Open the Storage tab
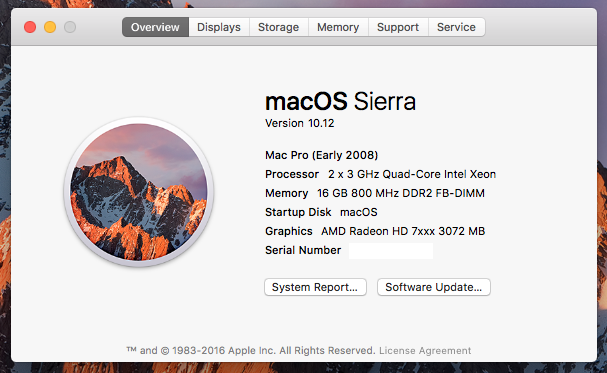Screen dimensions: 607x373 [x=278, y=27]
